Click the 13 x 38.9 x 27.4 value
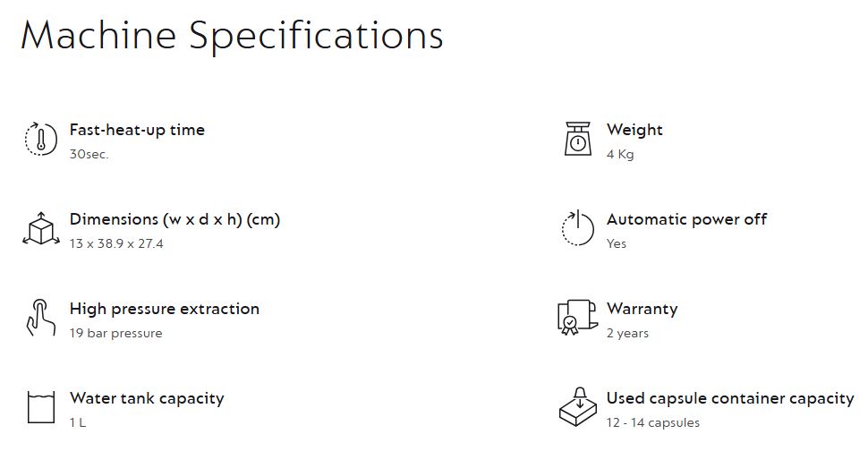This screenshot has width=868, height=451. coord(116,243)
